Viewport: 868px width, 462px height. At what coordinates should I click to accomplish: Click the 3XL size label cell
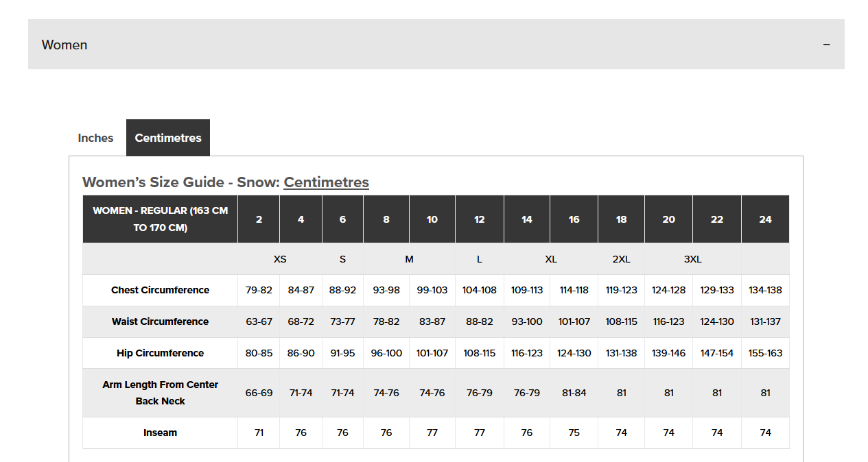(x=692, y=259)
